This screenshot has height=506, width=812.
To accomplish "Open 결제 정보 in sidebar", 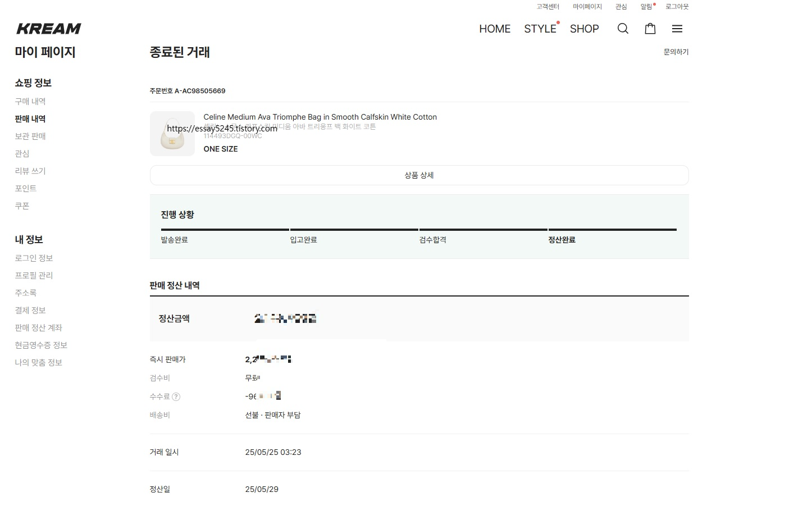I will click(x=30, y=310).
